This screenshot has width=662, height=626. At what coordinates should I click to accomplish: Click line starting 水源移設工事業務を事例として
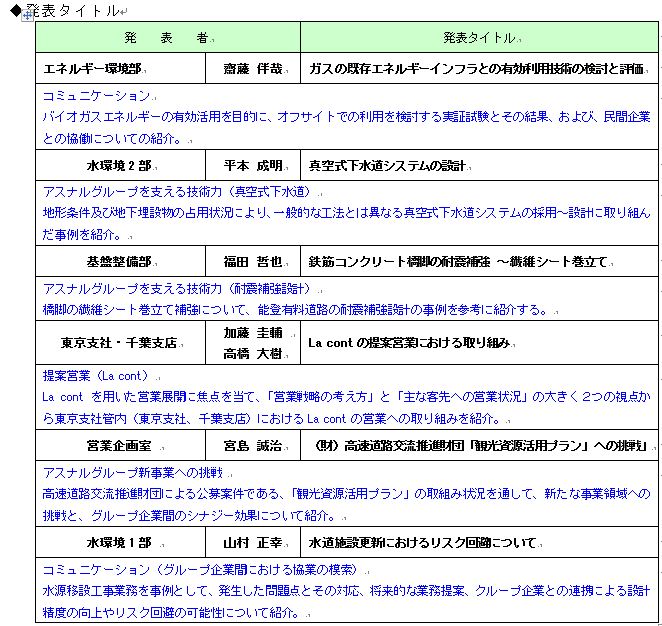(x=346, y=591)
